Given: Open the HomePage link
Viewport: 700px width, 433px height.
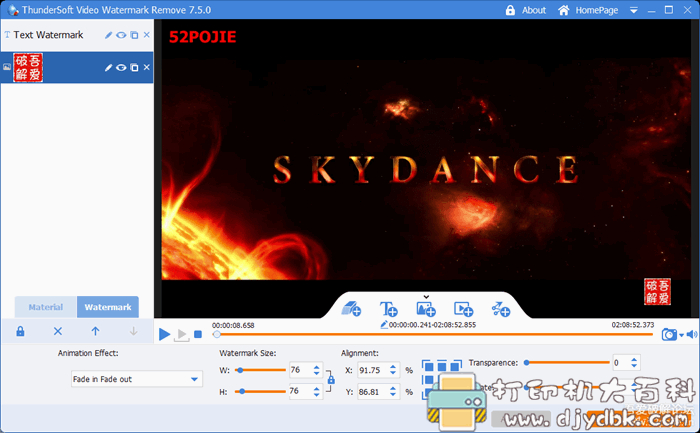Looking at the screenshot, I should coord(596,10).
